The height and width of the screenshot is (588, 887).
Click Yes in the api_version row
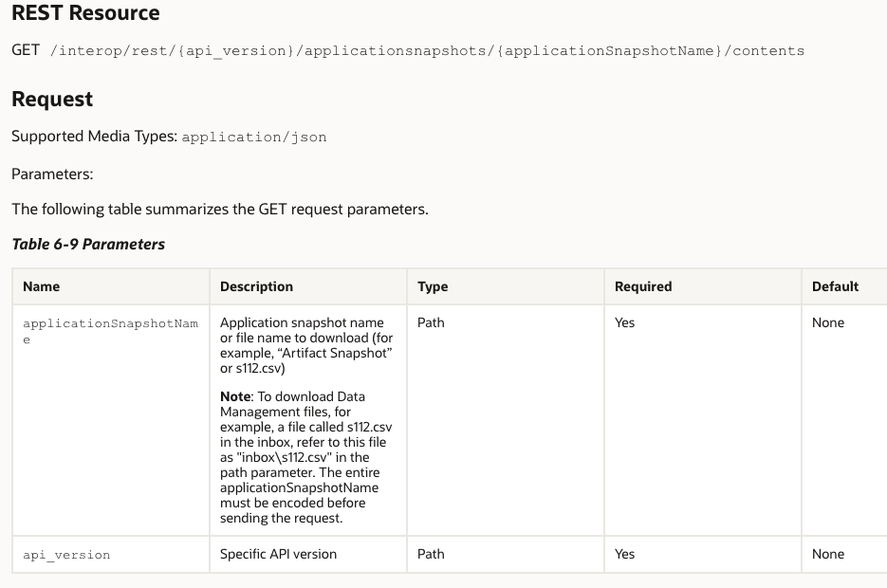[624, 554]
